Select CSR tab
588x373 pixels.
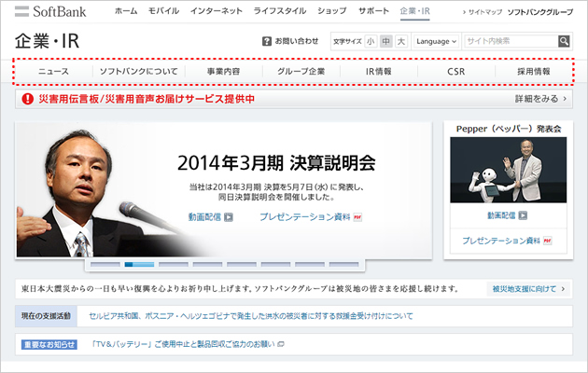[x=456, y=71]
